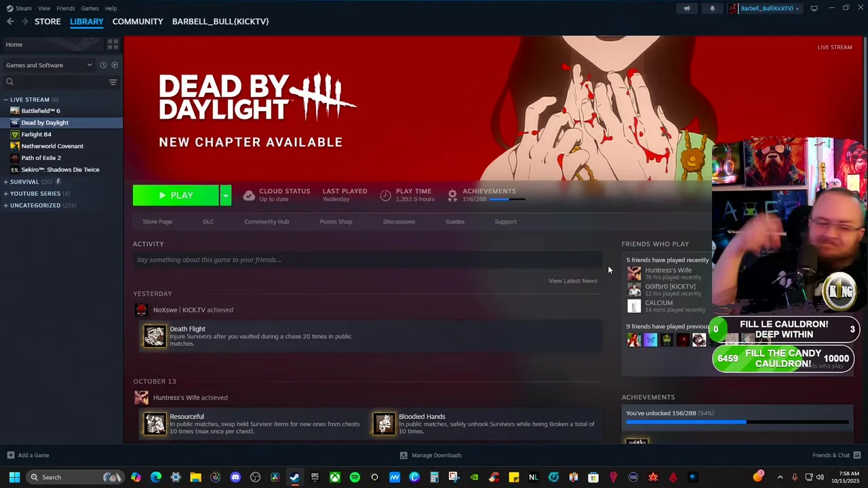Viewport: 868px width, 488px height.
Task: Open the Points Shop link
Action: 336,222
